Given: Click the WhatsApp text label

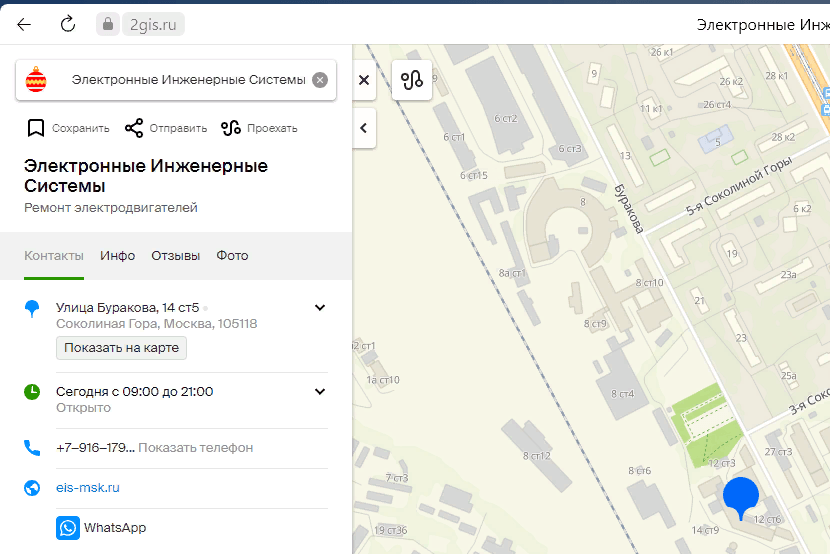Looking at the screenshot, I should [x=115, y=528].
